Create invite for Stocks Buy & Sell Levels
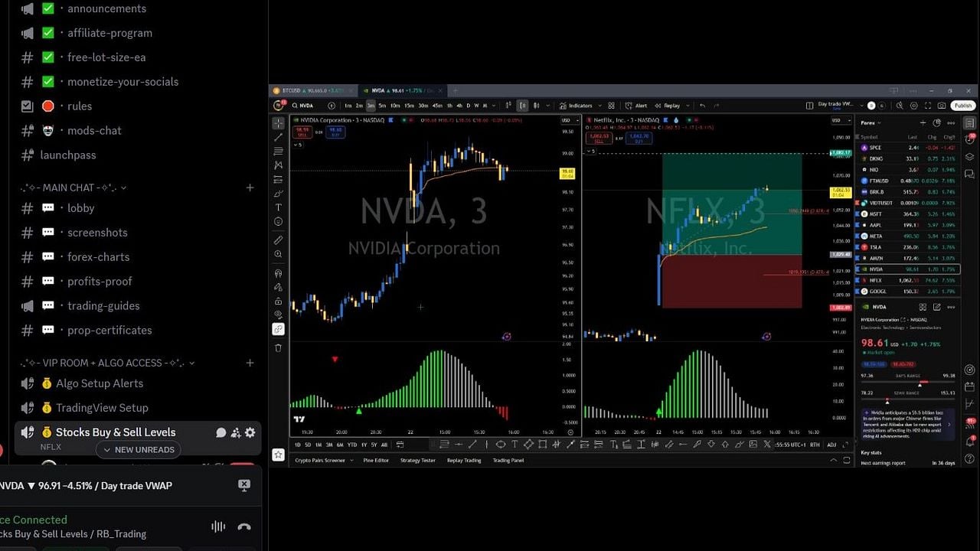The width and height of the screenshot is (980, 551). 236,433
